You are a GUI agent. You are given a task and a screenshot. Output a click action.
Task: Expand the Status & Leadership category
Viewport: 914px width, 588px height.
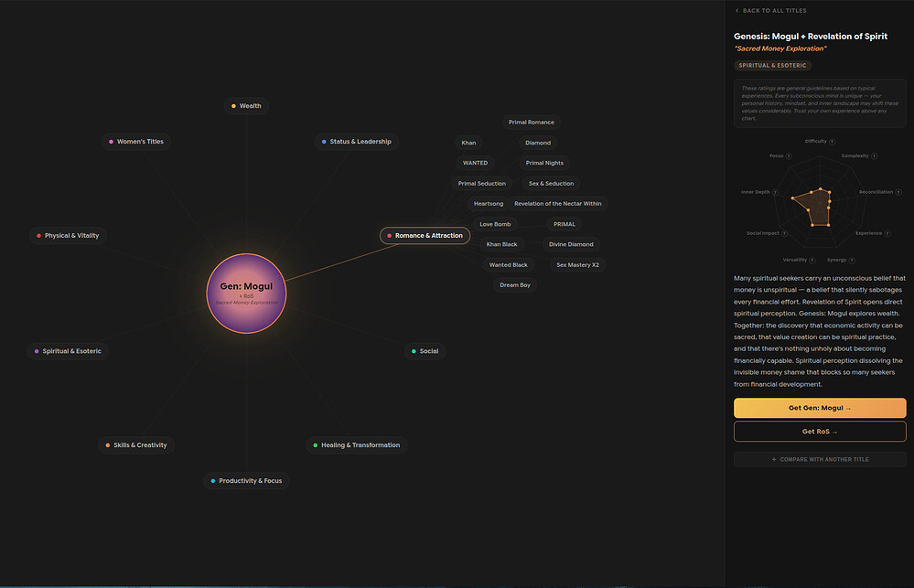pos(356,142)
